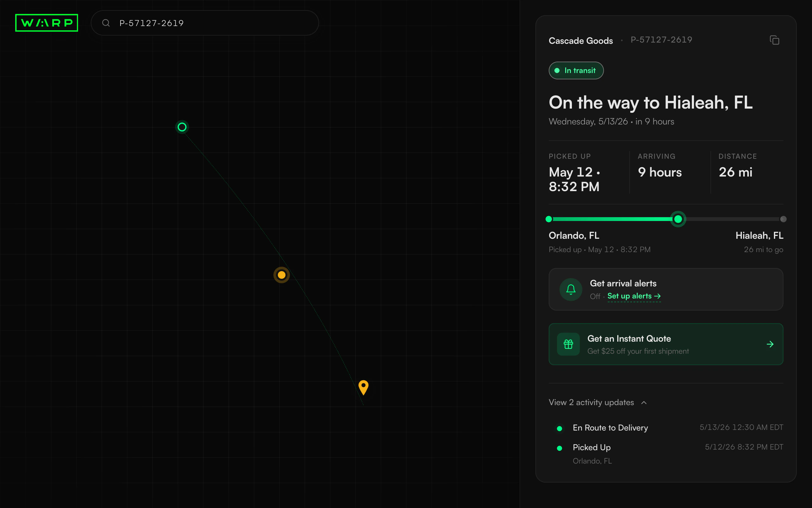The height and width of the screenshot is (508, 812).
Task: Click the Cascade Goods shipper name
Action: 581,41
